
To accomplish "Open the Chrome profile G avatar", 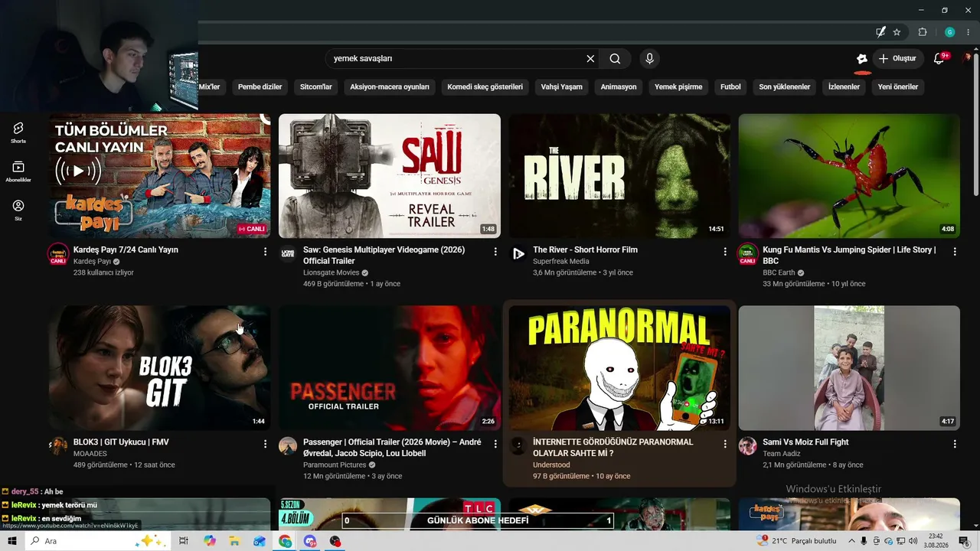I will point(949,32).
